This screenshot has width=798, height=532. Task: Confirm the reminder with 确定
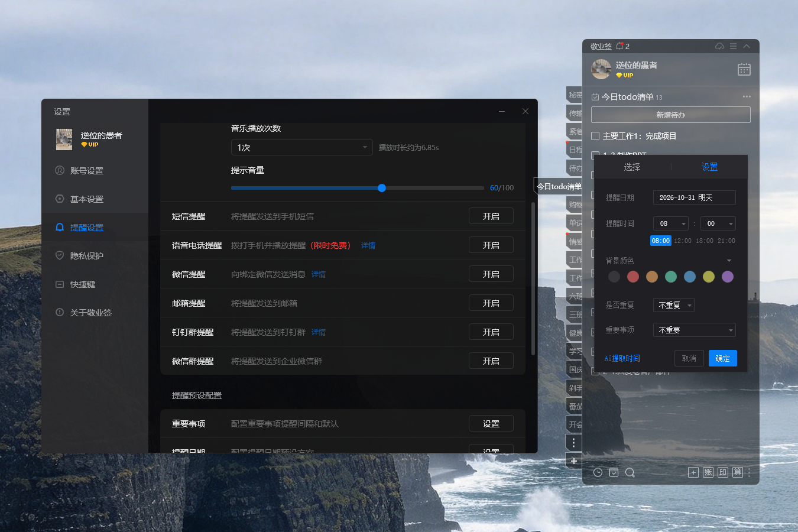(723, 358)
